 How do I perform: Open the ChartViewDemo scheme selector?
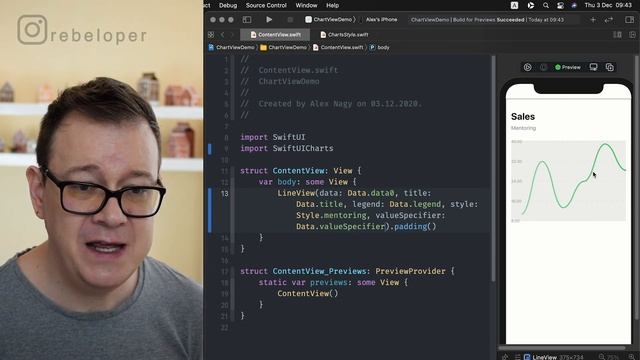tap(330, 20)
